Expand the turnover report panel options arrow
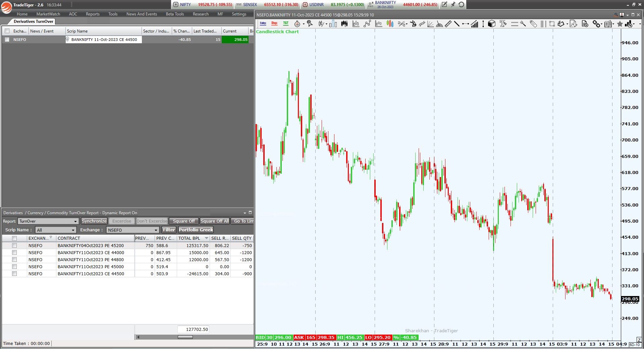Image resolution: width=644 pixels, height=349 pixels. pyautogui.click(x=245, y=213)
